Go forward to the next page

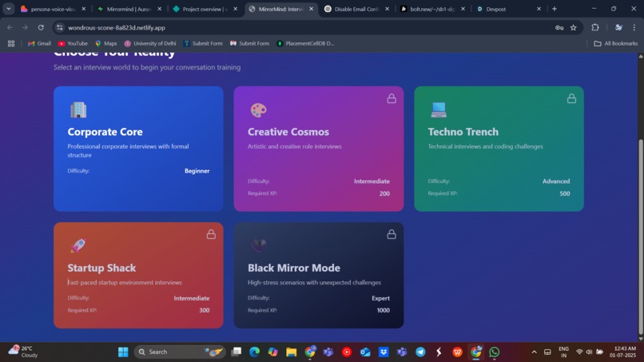point(25,27)
